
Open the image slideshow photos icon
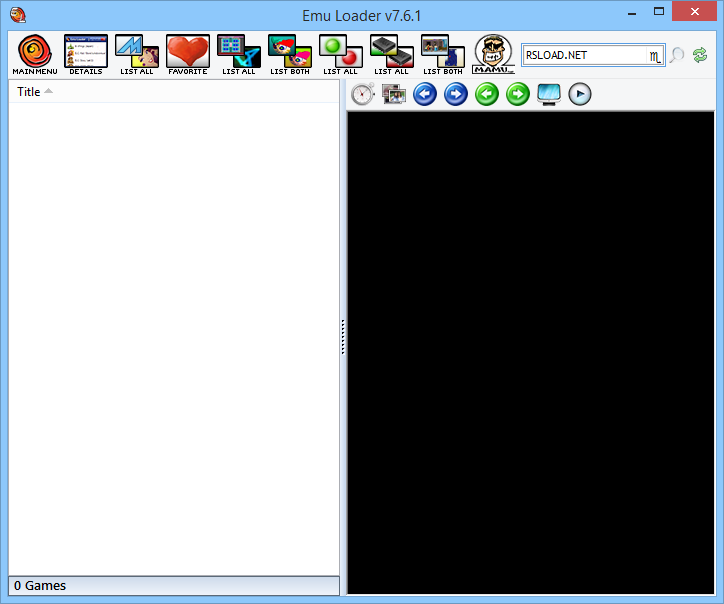(394, 94)
